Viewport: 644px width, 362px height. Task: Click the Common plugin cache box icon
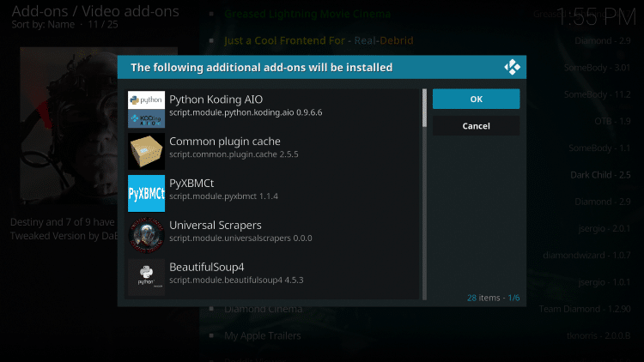146,151
